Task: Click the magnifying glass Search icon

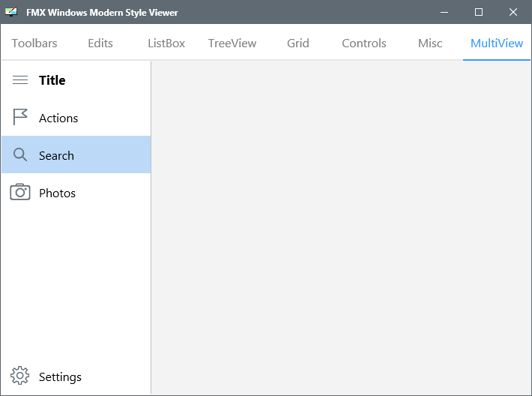Action: tap(20, 154)
